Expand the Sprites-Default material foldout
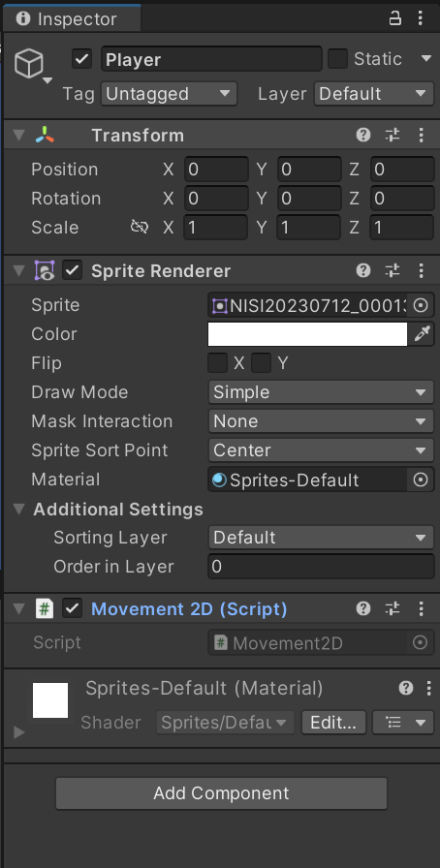This screenshot has width=440, height=868. pos(19,732)
